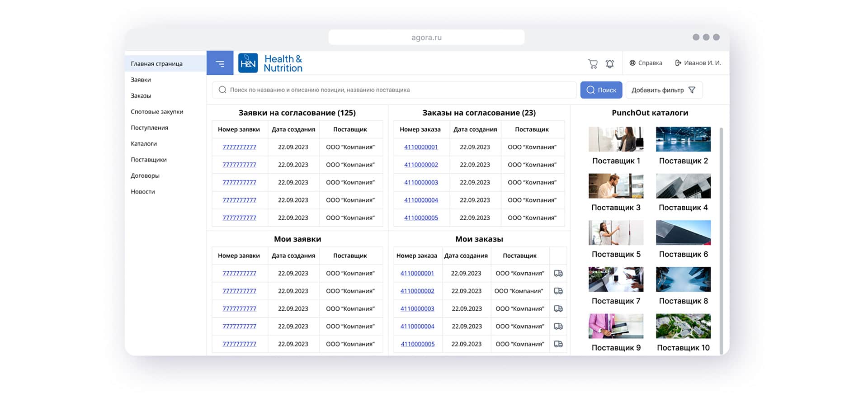Open order 4110000001 in Мои заказы
Image resolution: width=868 pixels, height=398 pixels.
tap(417, 273)
